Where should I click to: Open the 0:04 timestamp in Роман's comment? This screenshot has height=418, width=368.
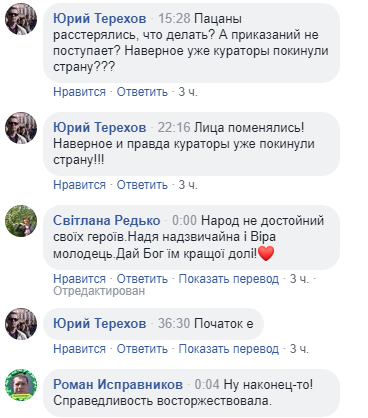point(207,384)
